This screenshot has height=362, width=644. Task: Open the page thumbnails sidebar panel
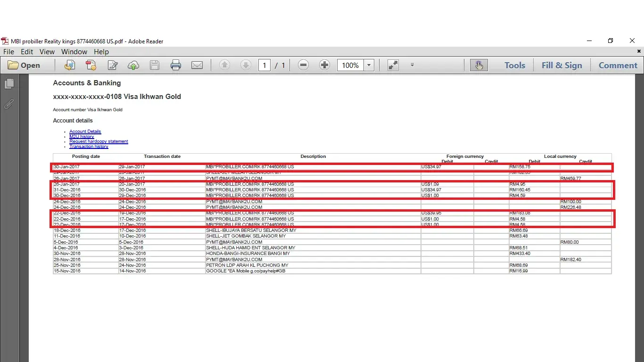pos(9,84)
